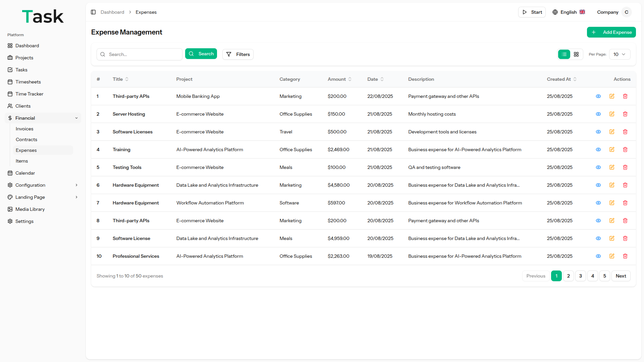Click the Company avatar icon

click(626, 12)
